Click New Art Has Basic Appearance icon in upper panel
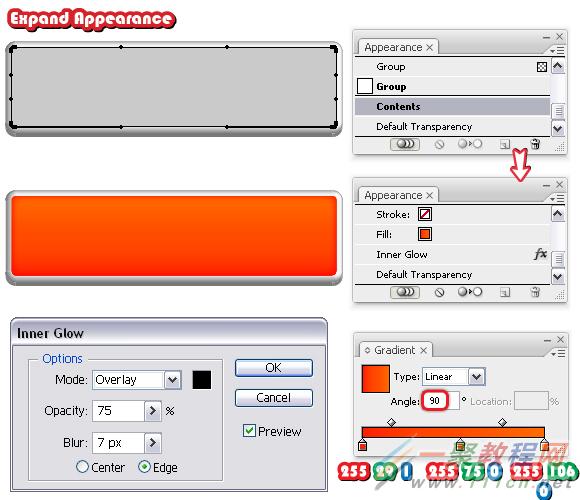 click(405, 144)
